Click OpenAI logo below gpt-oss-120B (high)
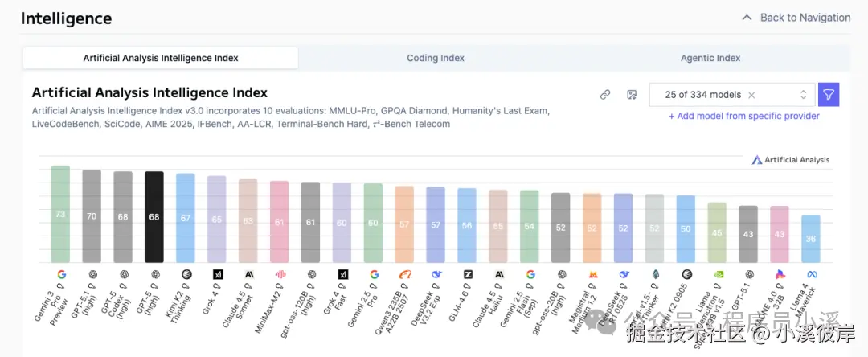 click(311, 274)
